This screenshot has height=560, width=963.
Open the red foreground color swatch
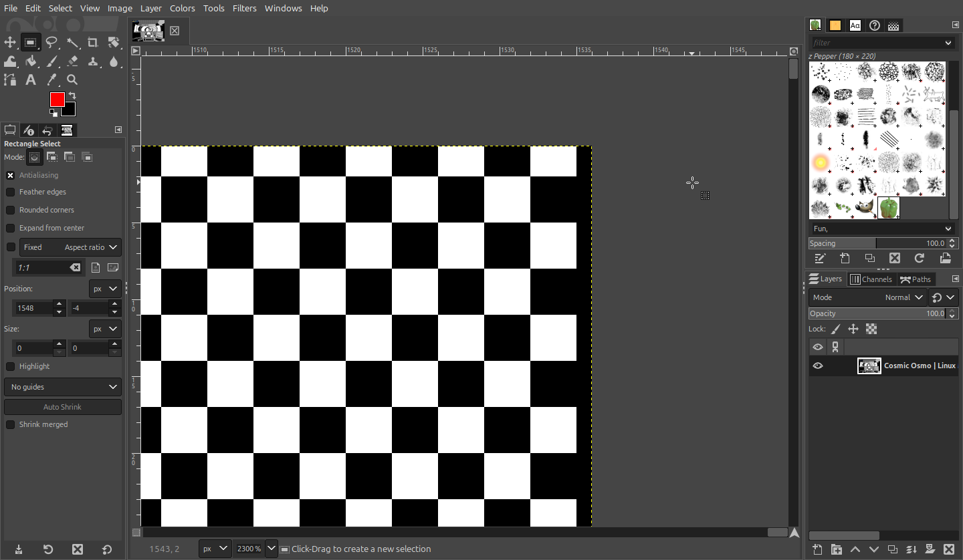click(x=56, y=99)
